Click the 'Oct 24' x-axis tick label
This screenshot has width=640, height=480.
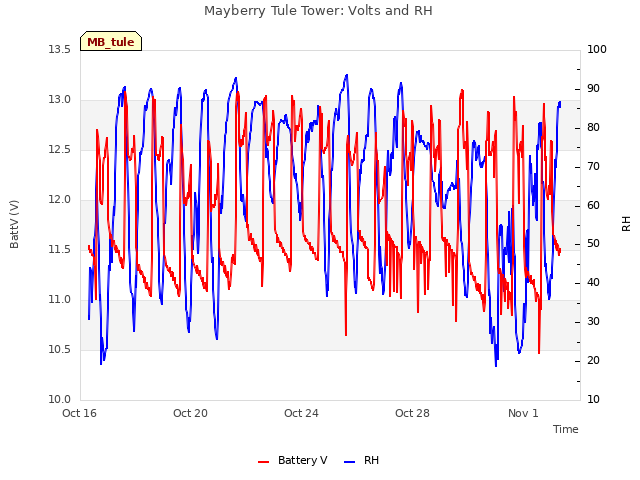pos(301,413)
